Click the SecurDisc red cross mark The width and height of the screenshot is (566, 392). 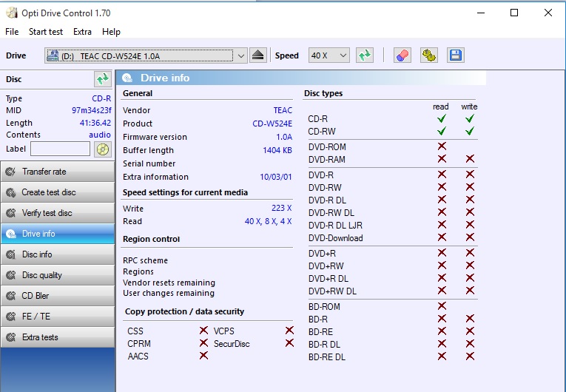click(x=289, y=343)
